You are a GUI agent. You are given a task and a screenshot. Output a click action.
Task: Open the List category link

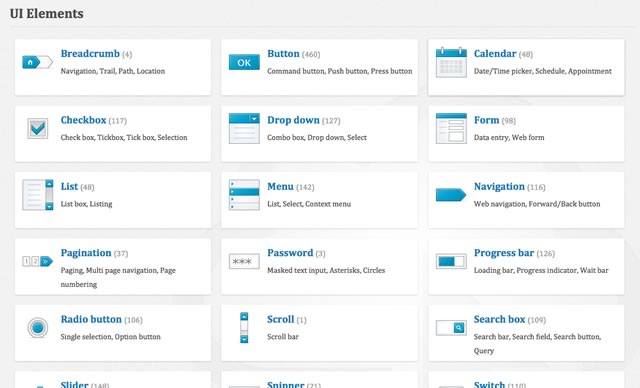click(x=69, y=186)
